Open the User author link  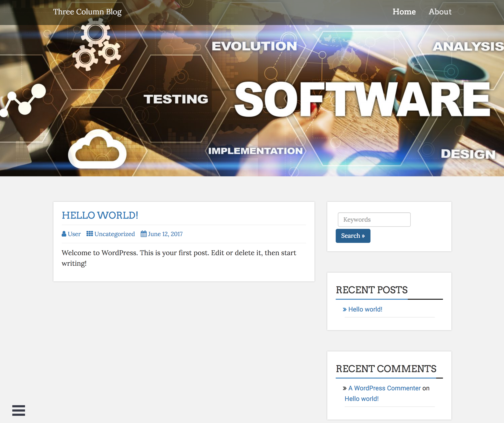74,234
